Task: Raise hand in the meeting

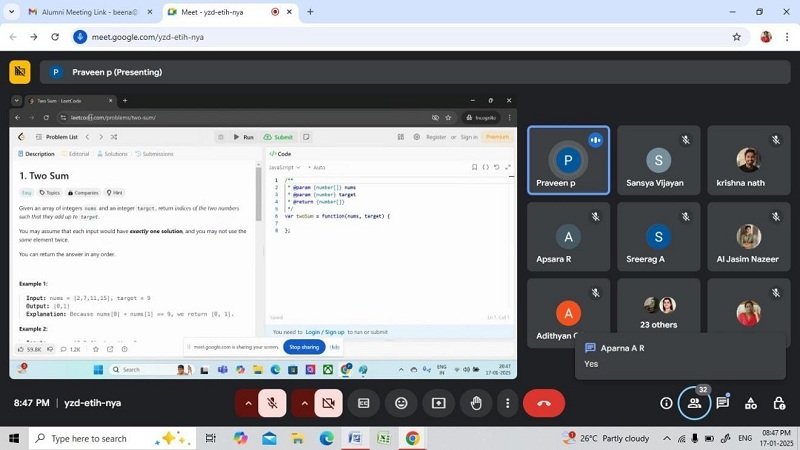Action: 476,403
